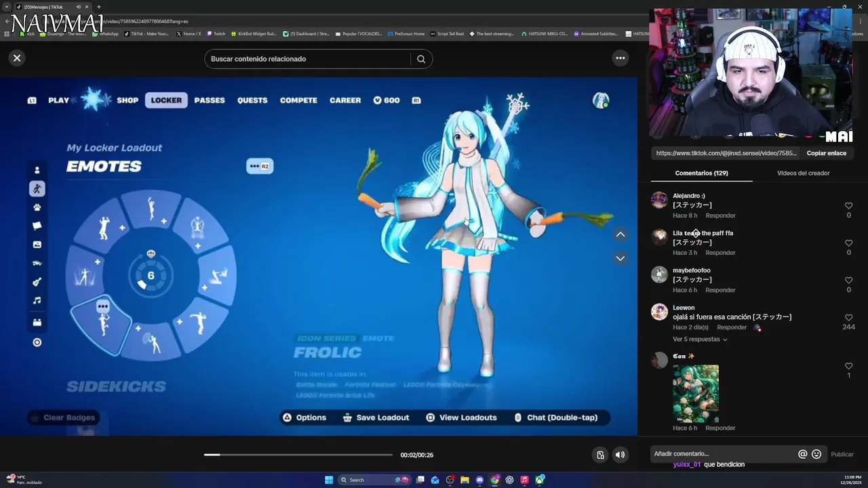Like the 'paff ffa' comment heart
868x488 pixels.
coord(848,243)
